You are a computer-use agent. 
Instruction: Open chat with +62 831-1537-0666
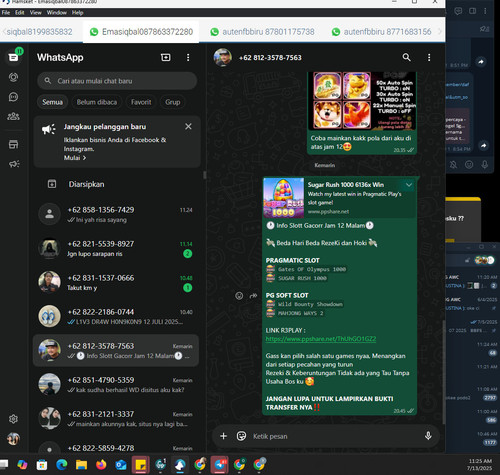pos(117,283)
